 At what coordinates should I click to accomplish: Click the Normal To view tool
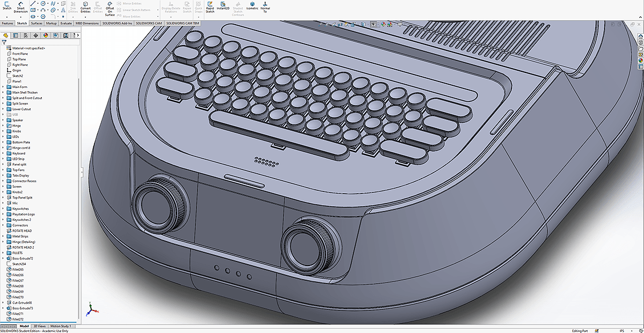click(265, 8)
